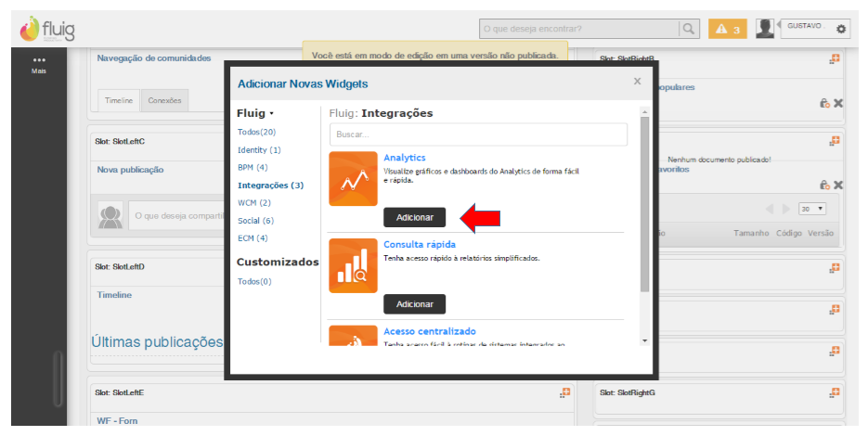This screenshot has height=436, width=868.
Task: Expand the Fluig category dropdown
Action: coord(255,113)
